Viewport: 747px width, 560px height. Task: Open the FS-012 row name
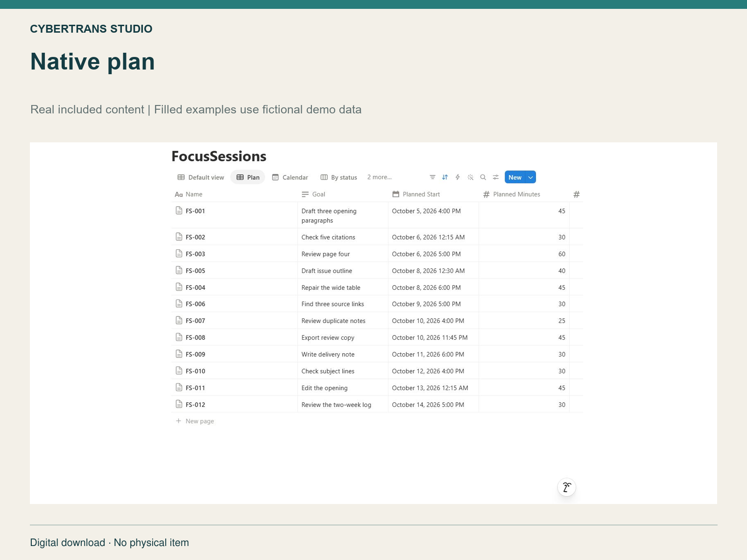195,405
